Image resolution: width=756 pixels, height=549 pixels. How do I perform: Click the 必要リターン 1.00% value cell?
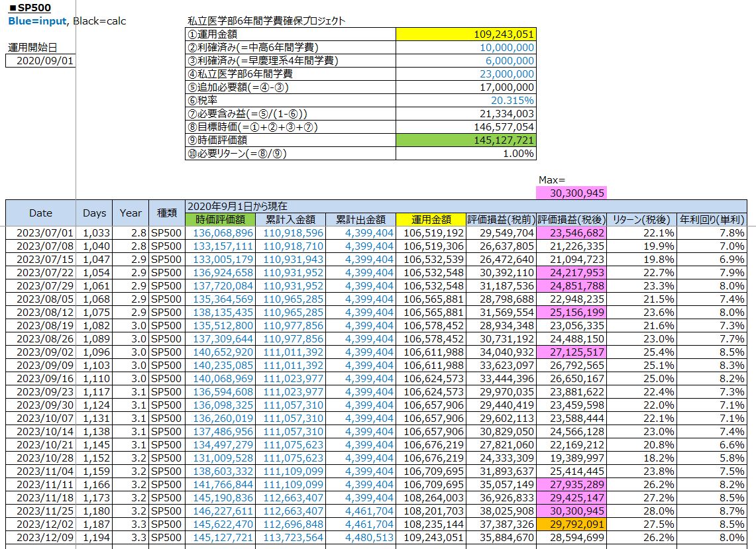coord(465,154)
